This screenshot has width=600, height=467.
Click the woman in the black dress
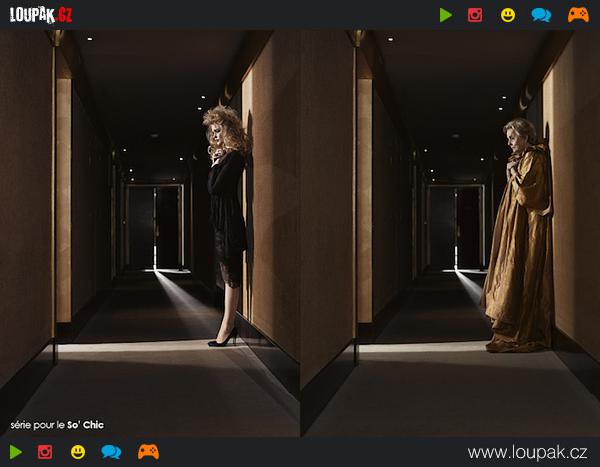(227, 220)
